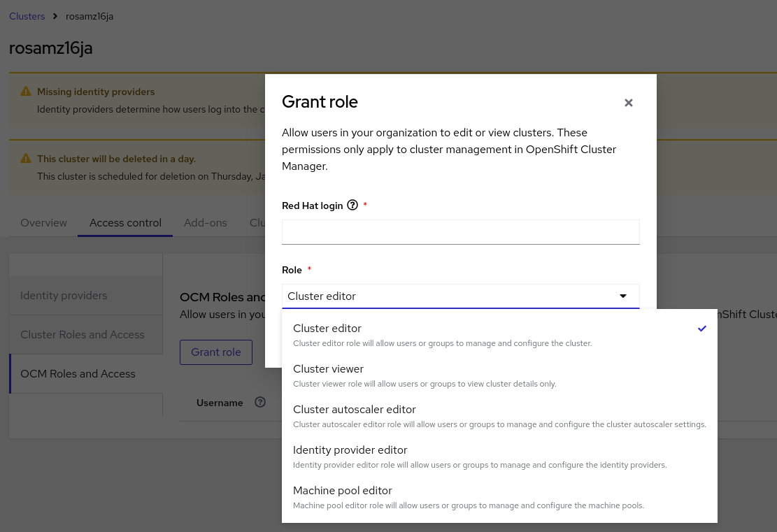777x532 pixels.
Task: Type in the Red Hat login field
Action: (x=460, y=232)
